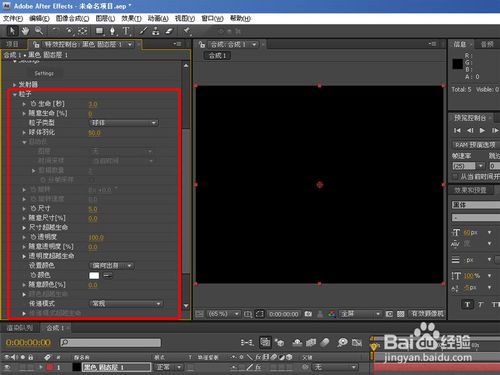Viewport: 500px width, 375px height.
Task: Hide layer 1 with eye toggle
Action: (8, 367)
